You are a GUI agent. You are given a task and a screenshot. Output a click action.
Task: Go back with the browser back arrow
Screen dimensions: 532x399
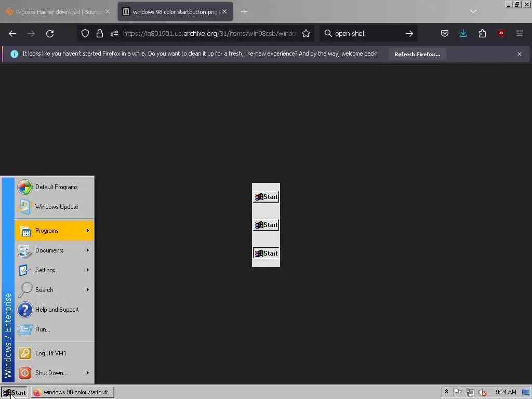pyautogui.click(x=12, y=34)
